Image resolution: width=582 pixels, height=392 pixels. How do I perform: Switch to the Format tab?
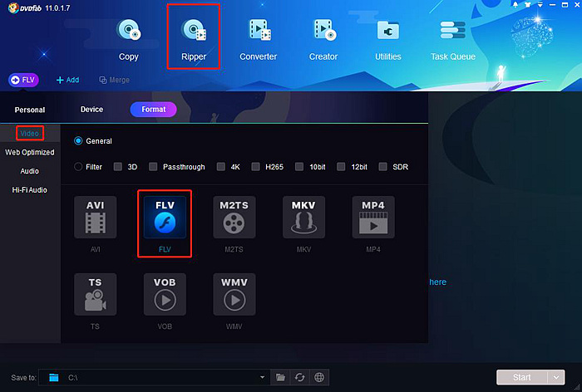coord(153,110)
